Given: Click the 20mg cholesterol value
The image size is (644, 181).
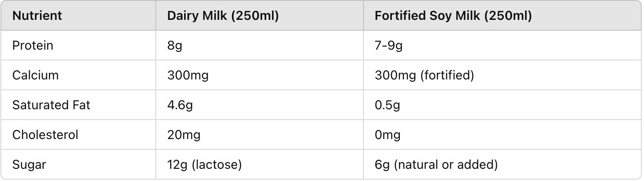Looking at the screenshot, I should (x=184, y=135).
